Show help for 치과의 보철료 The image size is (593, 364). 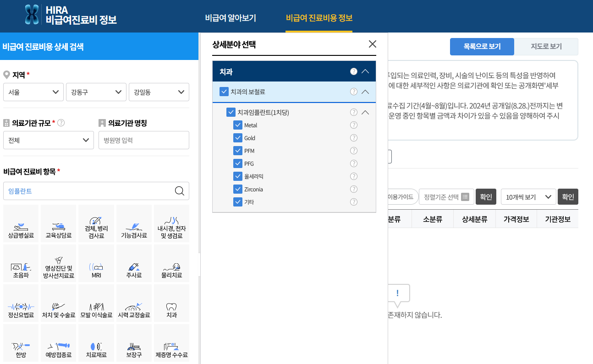354,92
